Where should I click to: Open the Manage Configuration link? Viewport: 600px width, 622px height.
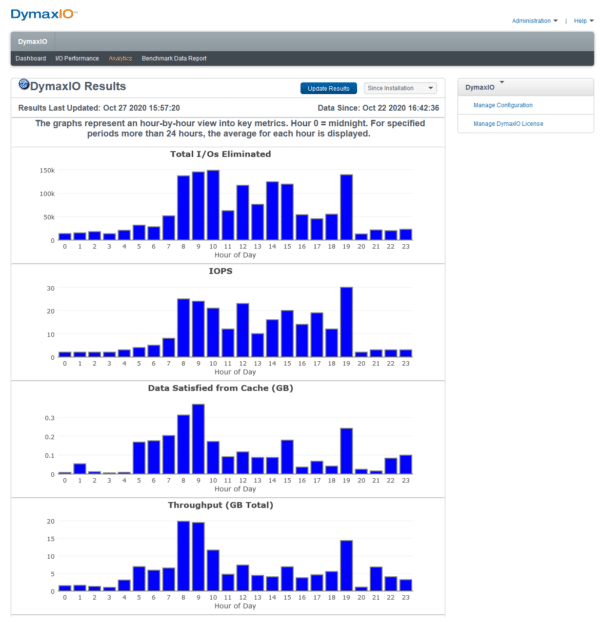coord(503,105)
